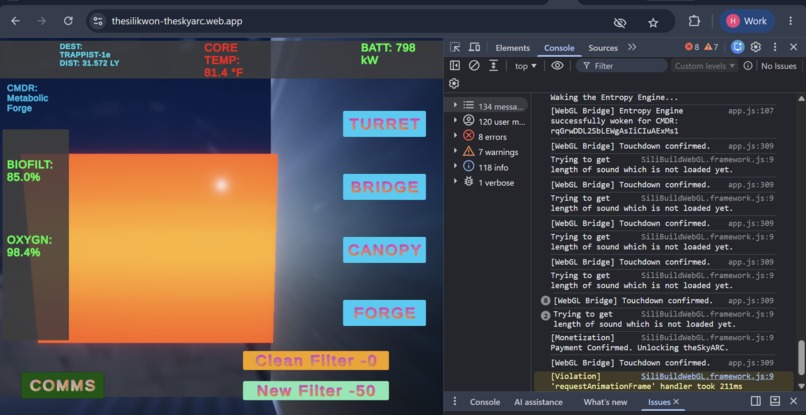806x415 pixels.
Task: Open the Extensions puzzle-piece menu
Action: point(694,21)
